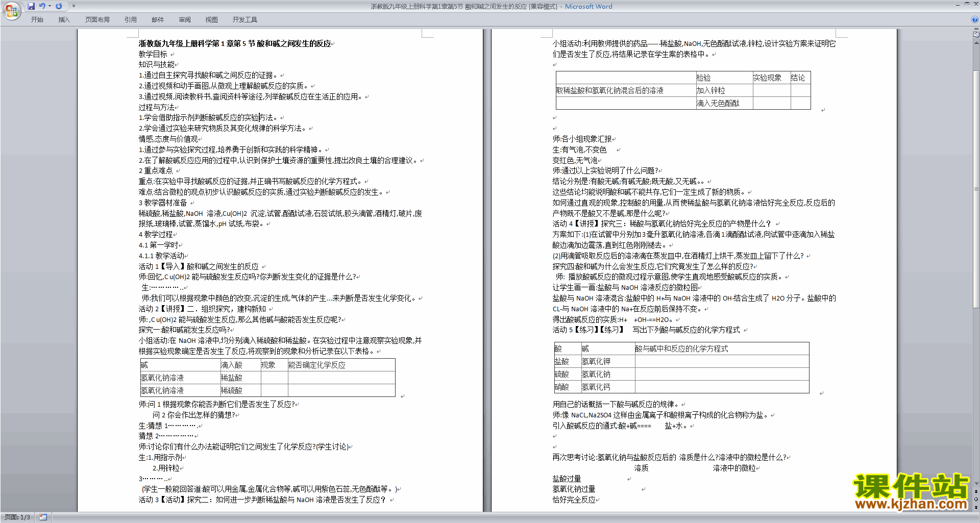Click table cell 氢氧化钙
This screenshot has width=980, height=523.
click(x=596, y=387)
